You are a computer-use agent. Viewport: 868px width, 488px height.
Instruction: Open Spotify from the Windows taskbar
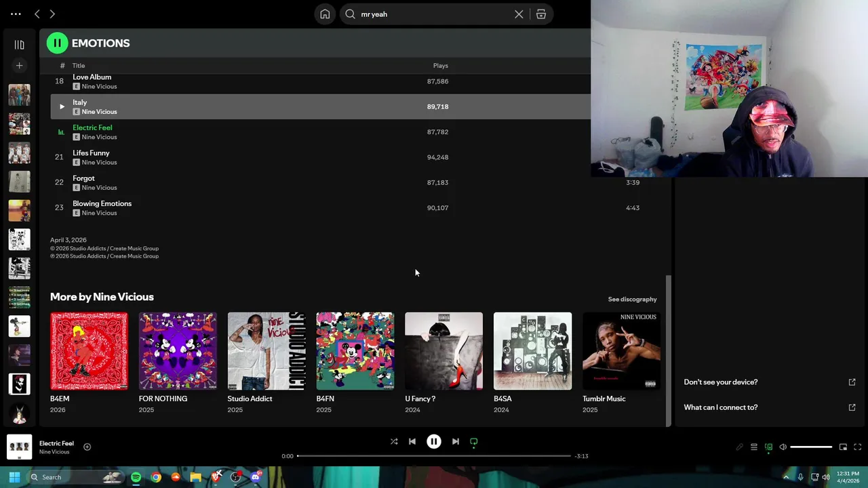[136, 477]
